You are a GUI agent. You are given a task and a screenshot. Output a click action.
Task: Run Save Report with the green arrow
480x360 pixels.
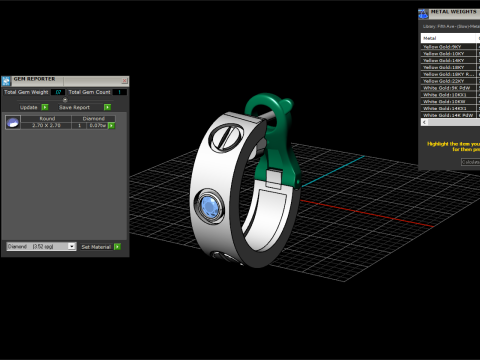click(x=107, y=107)
